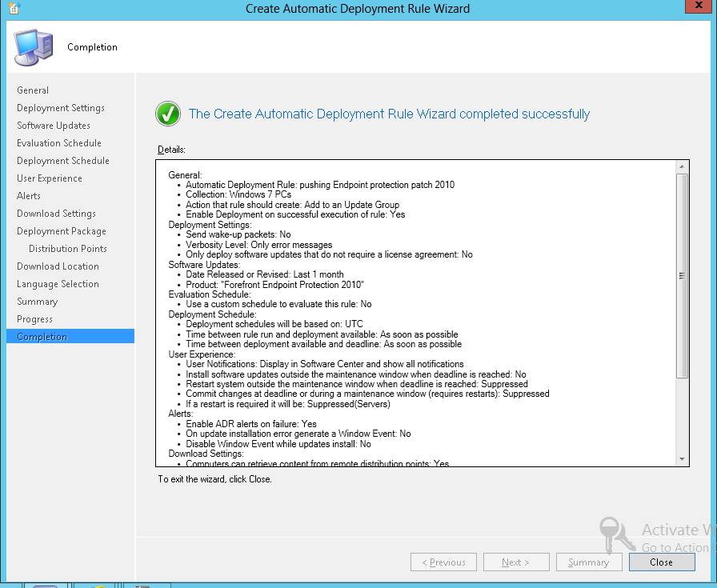Click 'On update installation error generate' line
The height and width of the screenshot is (588, 717).
pos(298,434)
